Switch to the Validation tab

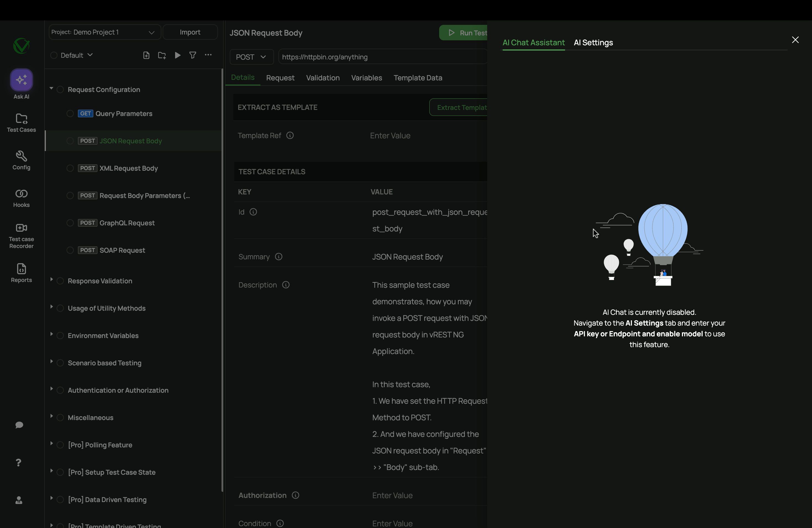click(322, 78)
